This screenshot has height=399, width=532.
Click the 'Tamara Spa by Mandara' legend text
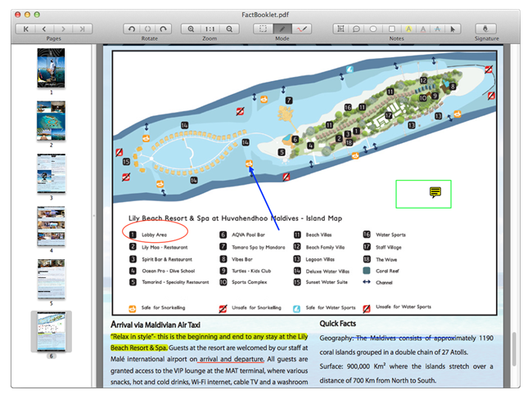[258, 247]
